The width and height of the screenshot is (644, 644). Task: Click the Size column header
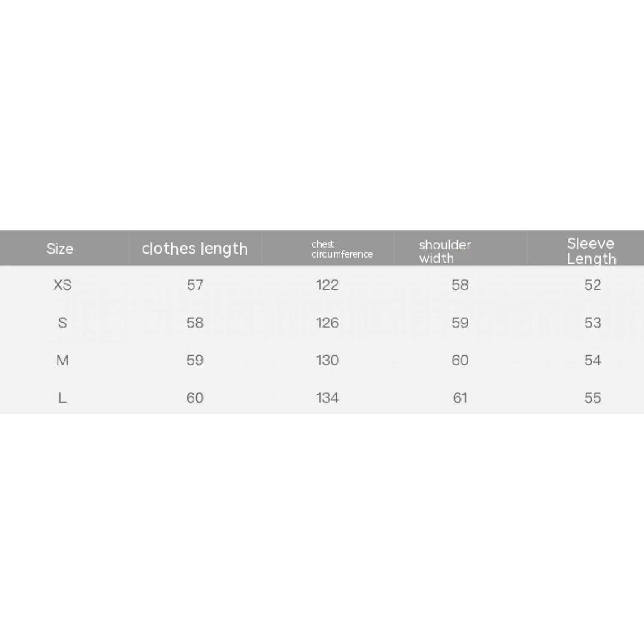pyautogui.click(x=60, y=249)
